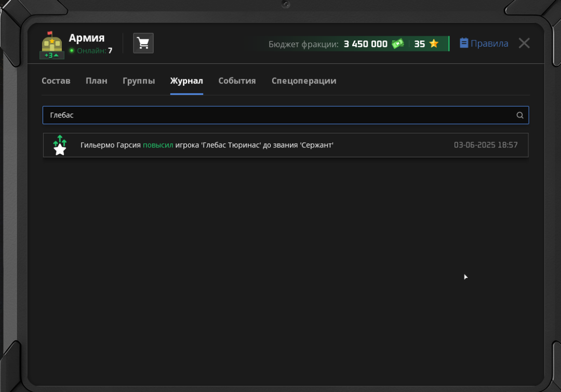The image size is (561, 392).
Task: Select the Журнал tab
Action: [x=186, y=81]
